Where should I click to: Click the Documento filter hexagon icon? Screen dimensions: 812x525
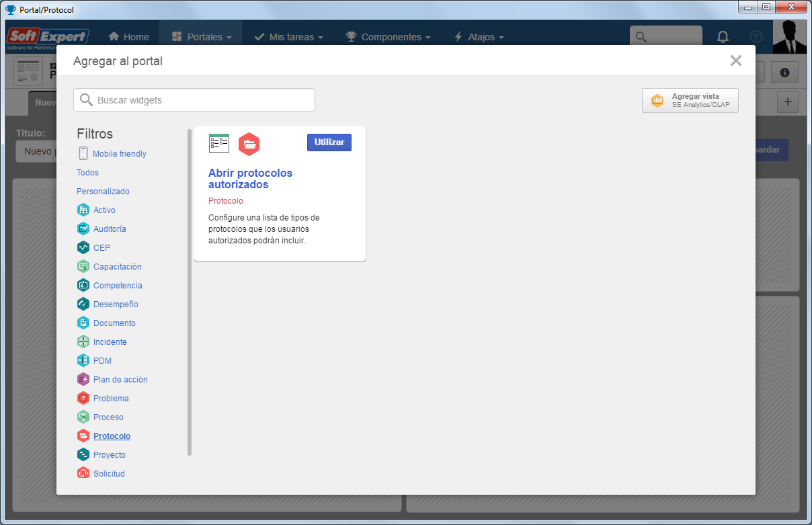(x=83, y=323)
